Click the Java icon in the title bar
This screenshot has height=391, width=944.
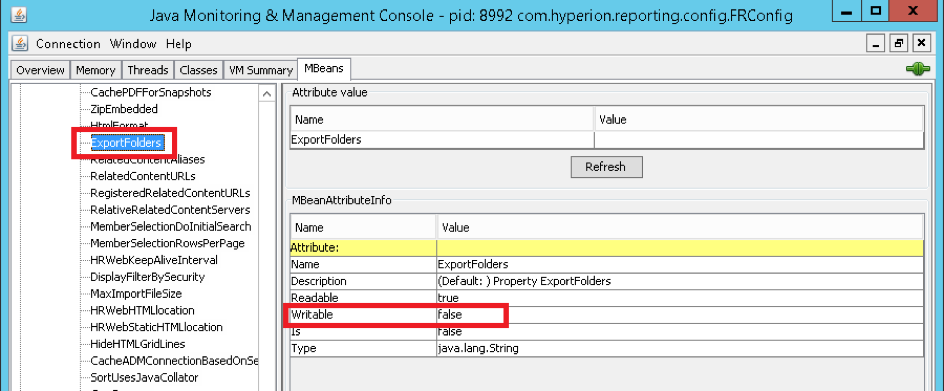(20, 14)
